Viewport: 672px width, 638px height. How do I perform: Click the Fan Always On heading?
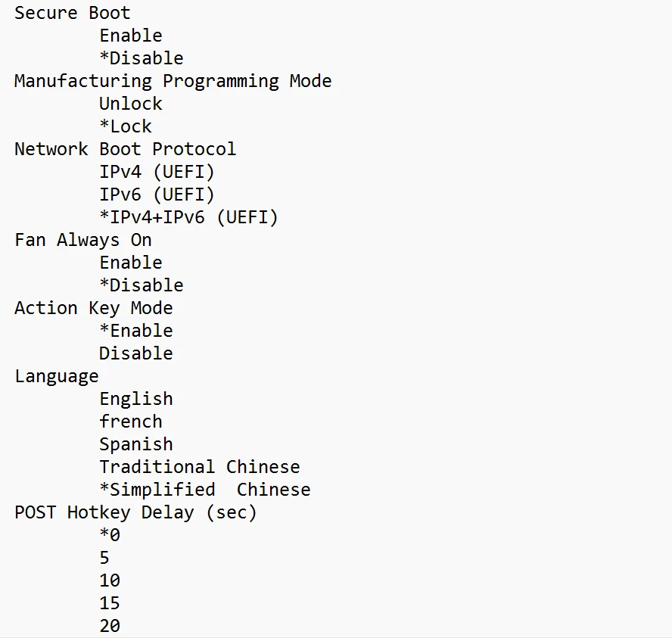(x=83, y=240)
